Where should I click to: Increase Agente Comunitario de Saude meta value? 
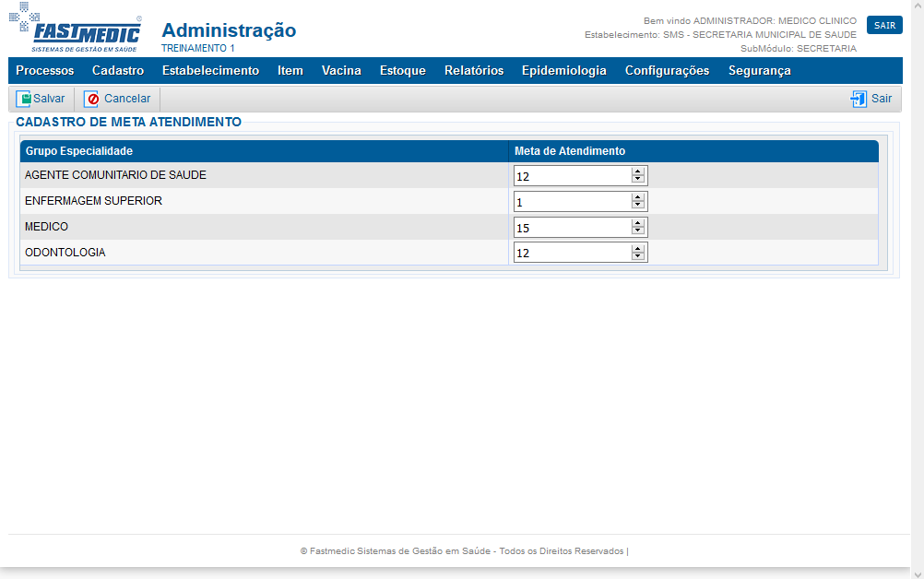637,172
